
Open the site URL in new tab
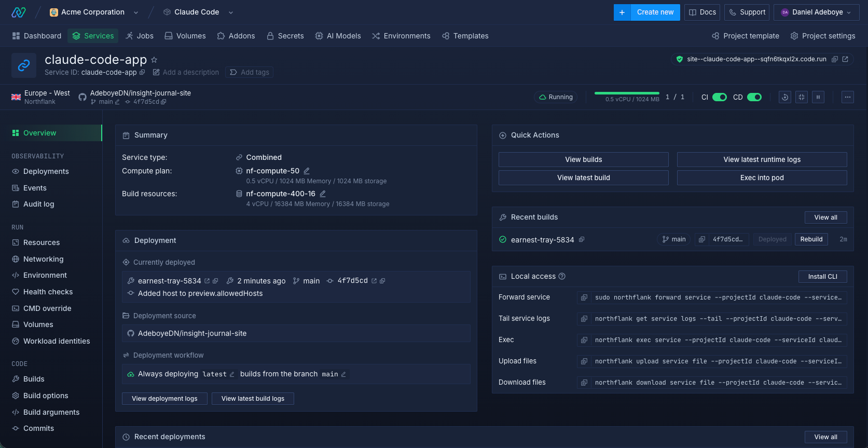click(x=845, y=59)
